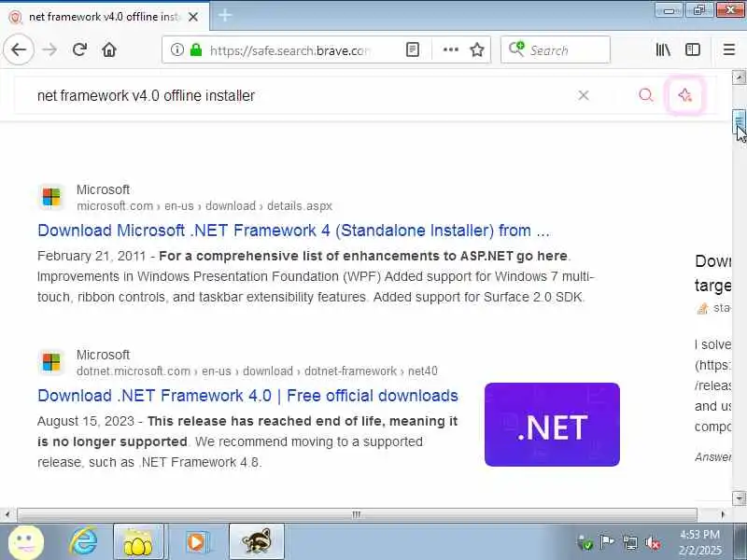Image resolution: width=747 pixels, height=560 pixels.
Task: Toggle reader view in the address bar
Action: (413, 49)
